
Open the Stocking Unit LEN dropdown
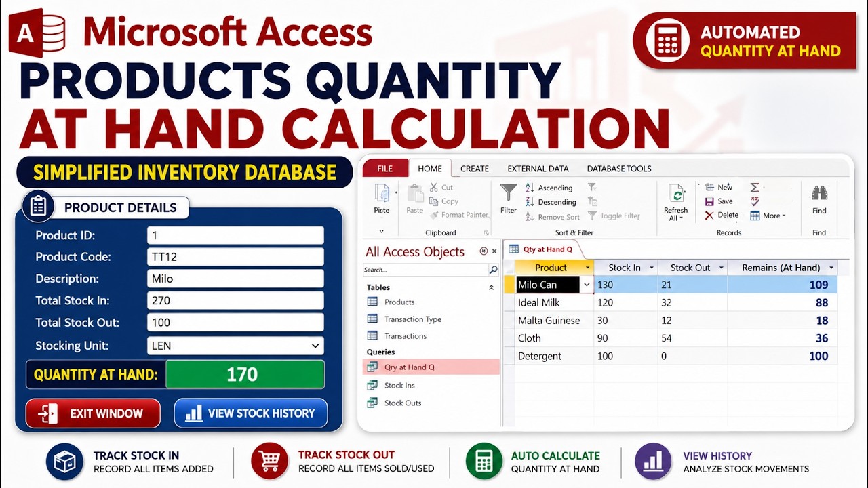click(315, 346)
